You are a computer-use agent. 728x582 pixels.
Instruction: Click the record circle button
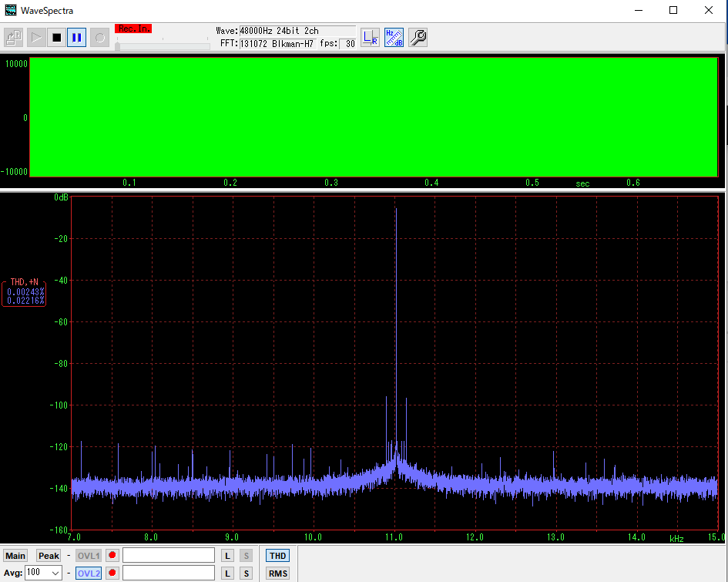click(x=100, y=38)
